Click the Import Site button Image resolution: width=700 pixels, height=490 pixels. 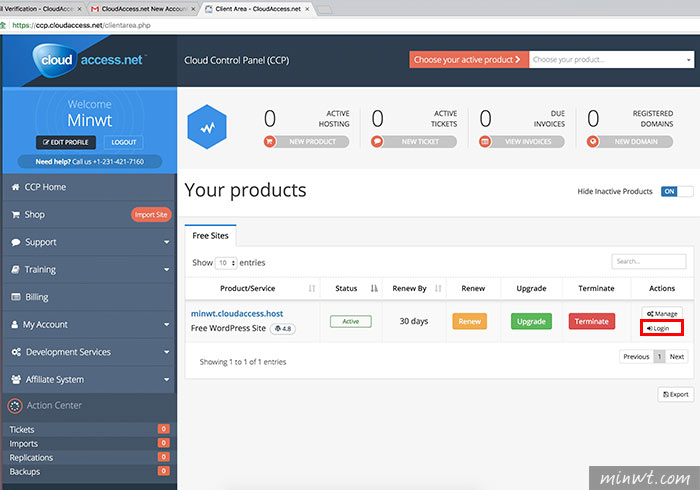(x=151, y=215)
